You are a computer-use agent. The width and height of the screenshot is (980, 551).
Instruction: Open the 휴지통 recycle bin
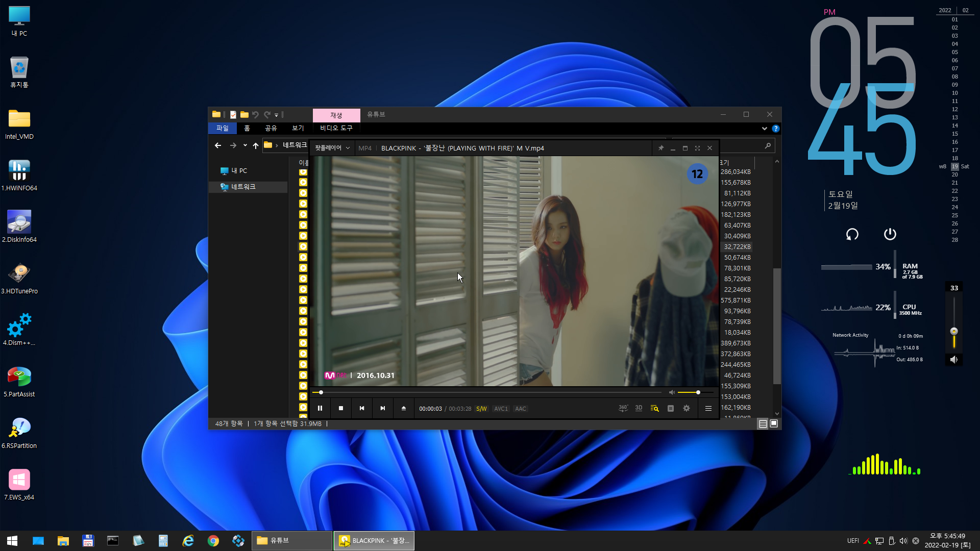pyautogui.click(x=19, y=72)
